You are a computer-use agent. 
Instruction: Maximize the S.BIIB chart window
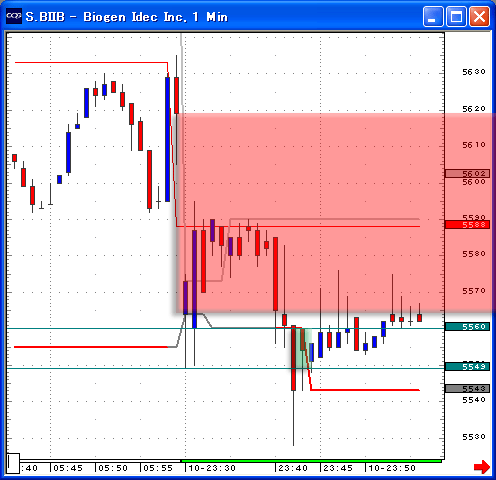tap(456, 16)
